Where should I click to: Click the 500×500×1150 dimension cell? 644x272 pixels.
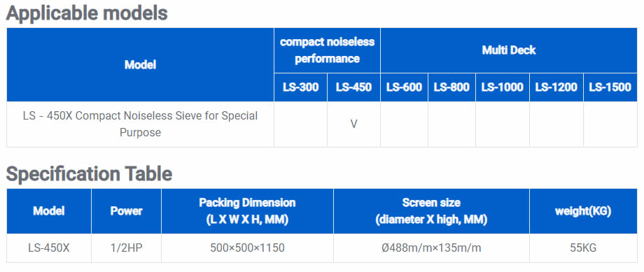point(247,248)
